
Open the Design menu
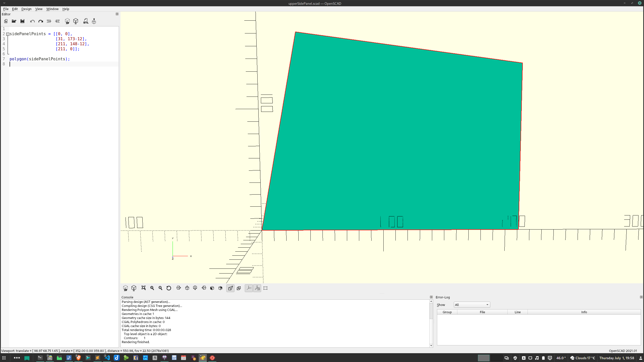26,9
